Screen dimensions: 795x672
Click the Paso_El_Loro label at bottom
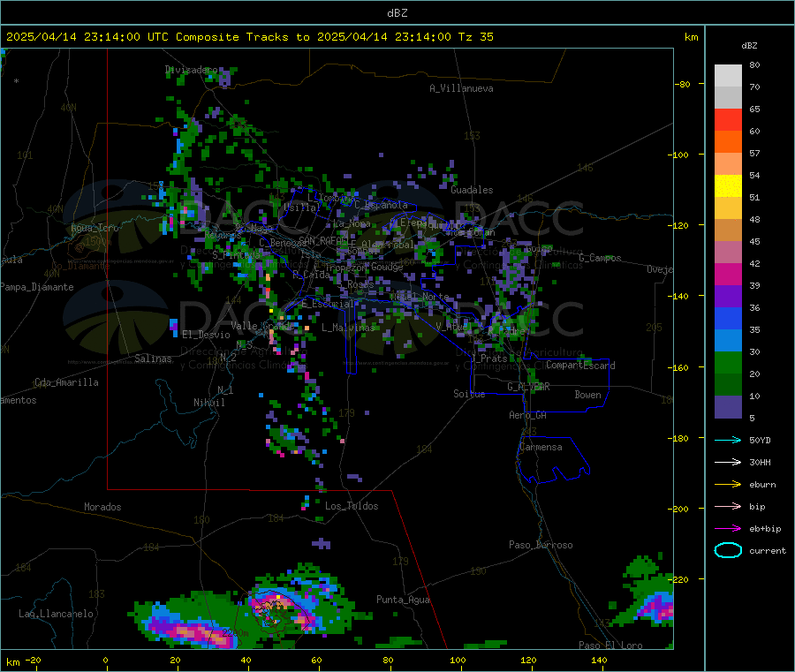point(610,646)
